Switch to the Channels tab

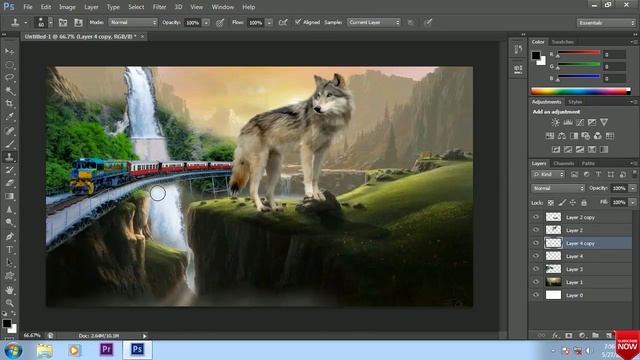point(564,163)
